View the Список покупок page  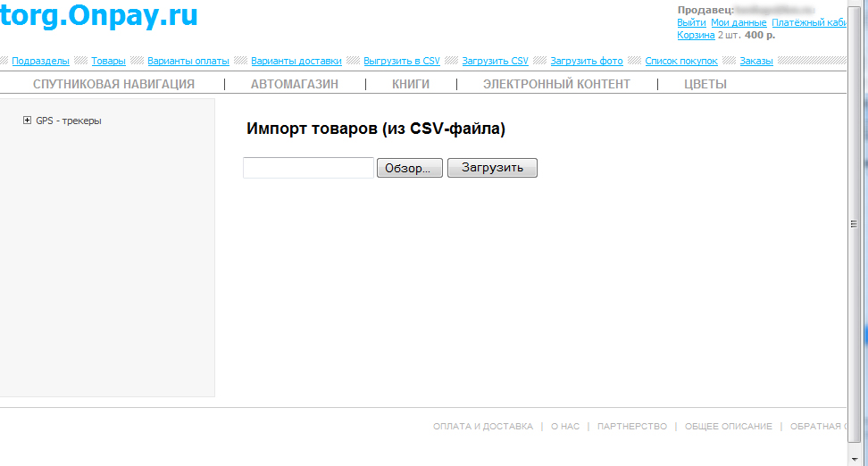(680, 61)
